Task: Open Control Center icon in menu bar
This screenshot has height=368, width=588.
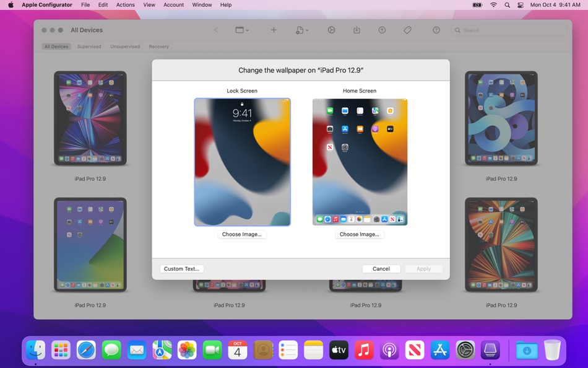Action: point(521,5)
